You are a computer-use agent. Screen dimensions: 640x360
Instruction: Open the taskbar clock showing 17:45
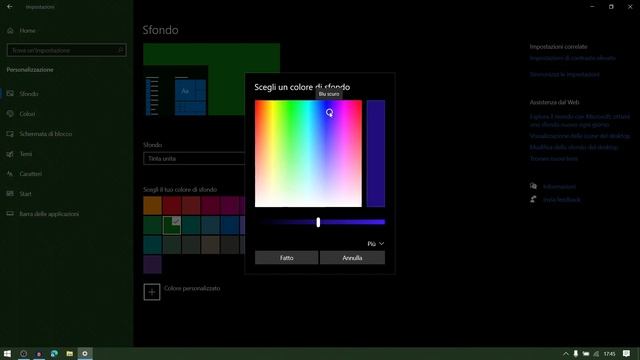[609, 353]
